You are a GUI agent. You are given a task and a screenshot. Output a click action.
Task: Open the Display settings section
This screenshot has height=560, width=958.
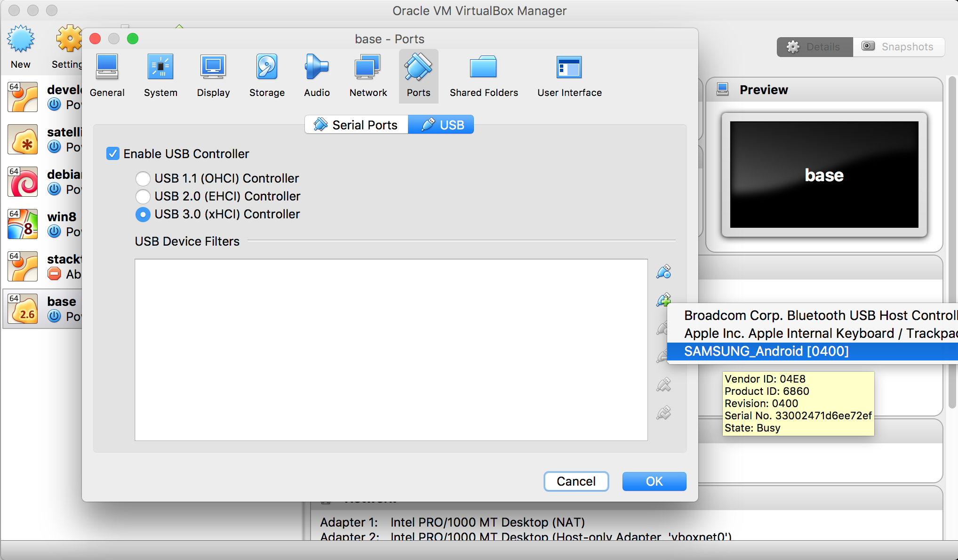(213, 75)
